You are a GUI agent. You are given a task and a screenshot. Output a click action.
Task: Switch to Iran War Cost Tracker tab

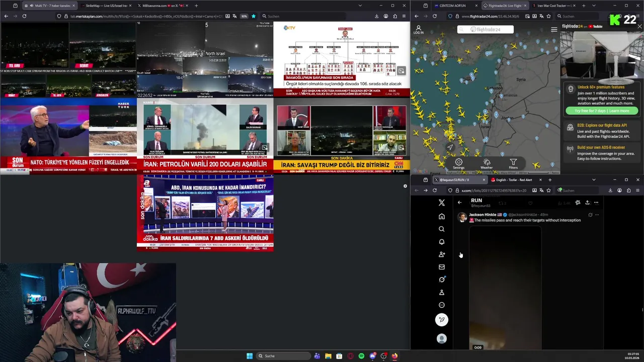(552, 6)
